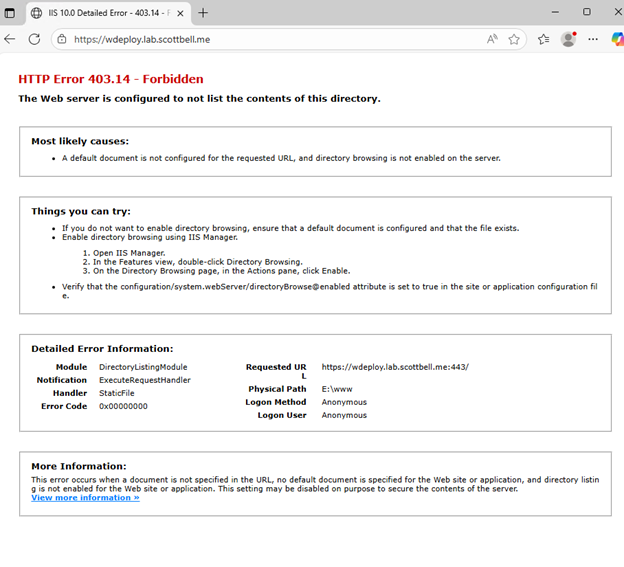The image size is (624, 567).
Task: Close the IIS 10.0 Detailed Error tab
Action: (180, 13)
